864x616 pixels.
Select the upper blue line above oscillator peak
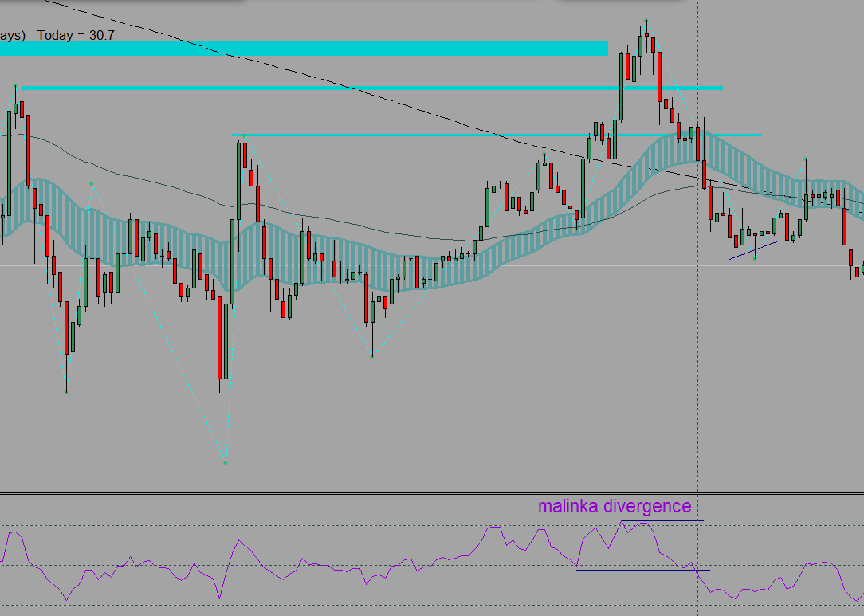point(662,520)
